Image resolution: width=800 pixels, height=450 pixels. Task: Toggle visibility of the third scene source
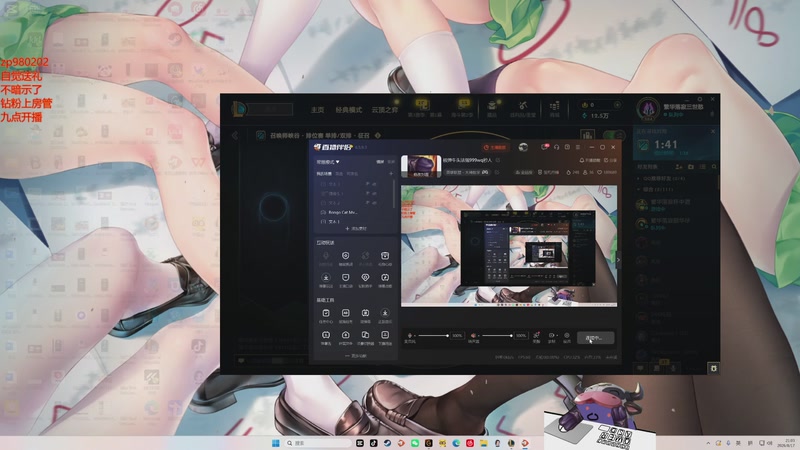pos(374,203)
